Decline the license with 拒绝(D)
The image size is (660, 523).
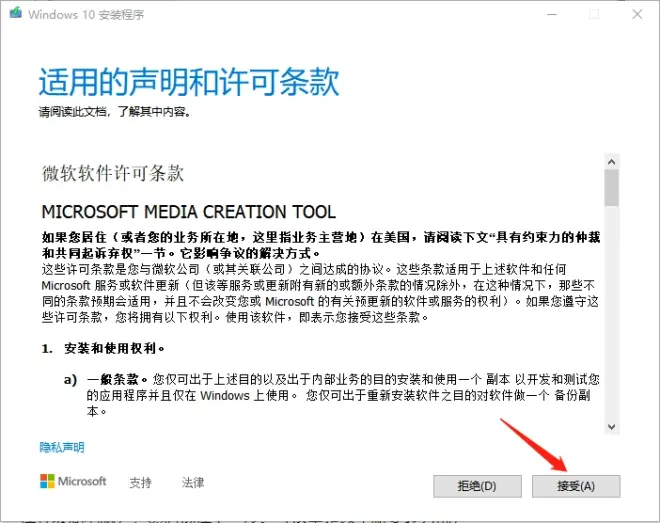477,486
